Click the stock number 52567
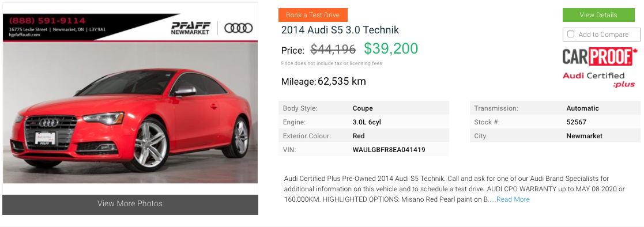Image resolution: width=644 pixels, height=227 pixels. pyautogui.click(x=576, y=122)
